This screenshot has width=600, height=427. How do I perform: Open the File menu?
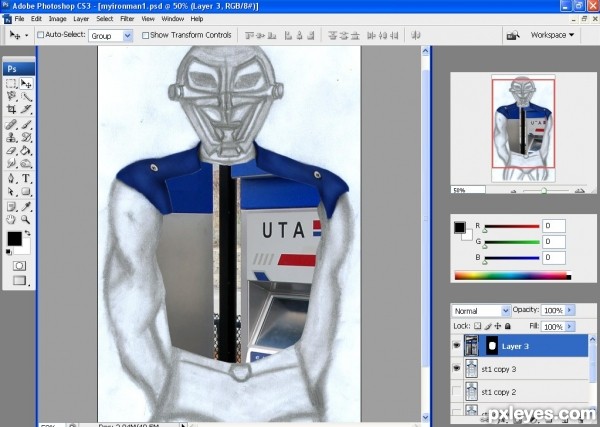tap(19, 19)
